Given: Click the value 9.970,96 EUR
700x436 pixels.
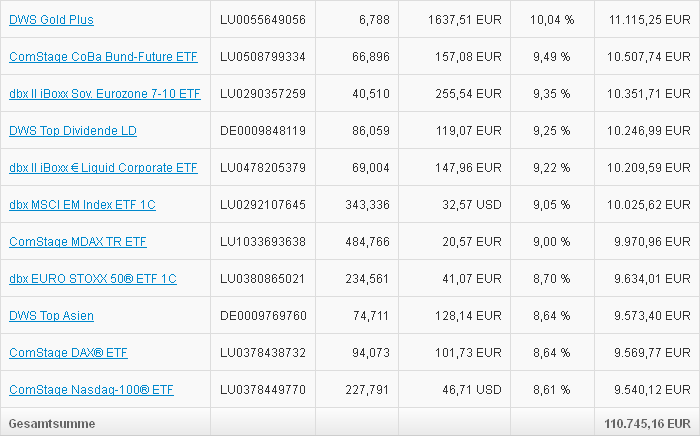Looking at the screenshot, I should 652,242.
